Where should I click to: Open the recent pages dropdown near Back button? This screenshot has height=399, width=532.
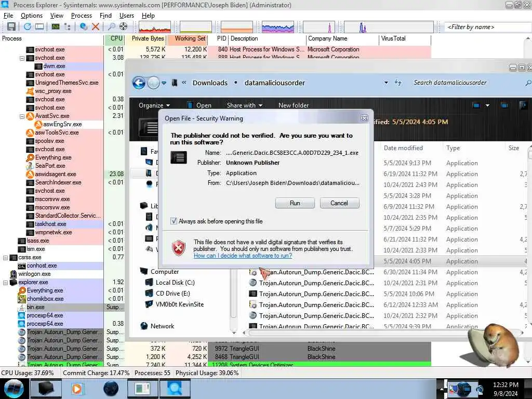click(164, 83)
